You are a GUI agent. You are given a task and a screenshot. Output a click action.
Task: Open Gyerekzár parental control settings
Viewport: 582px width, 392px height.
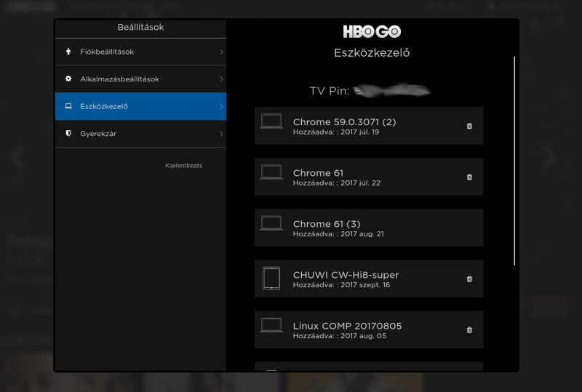(x=140, y=134)
